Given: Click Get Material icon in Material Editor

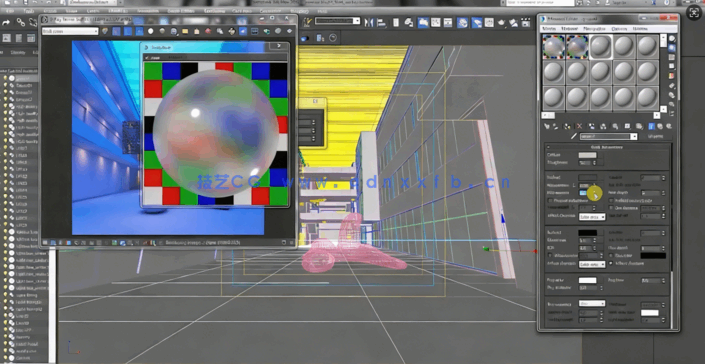Looking at the screenshot, I should (x=547, y=126).
